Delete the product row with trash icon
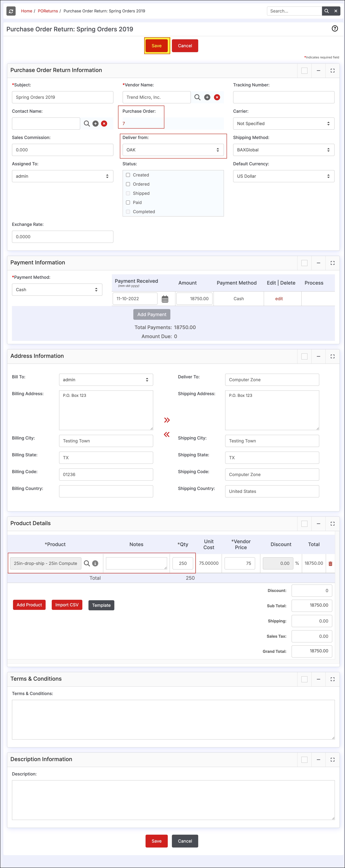Viewport: 345px width, 868px height. pyautogui.click(x=330, y=564)
